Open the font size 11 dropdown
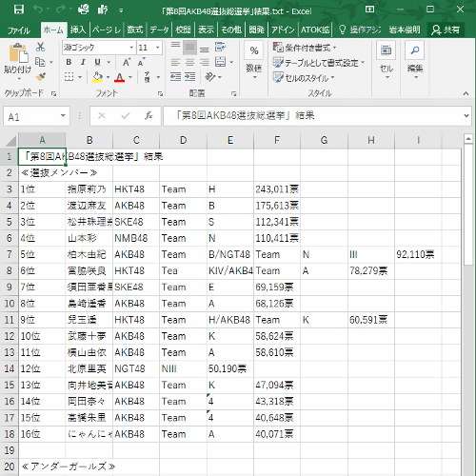476x476 pixels. [x=157, y=48]
